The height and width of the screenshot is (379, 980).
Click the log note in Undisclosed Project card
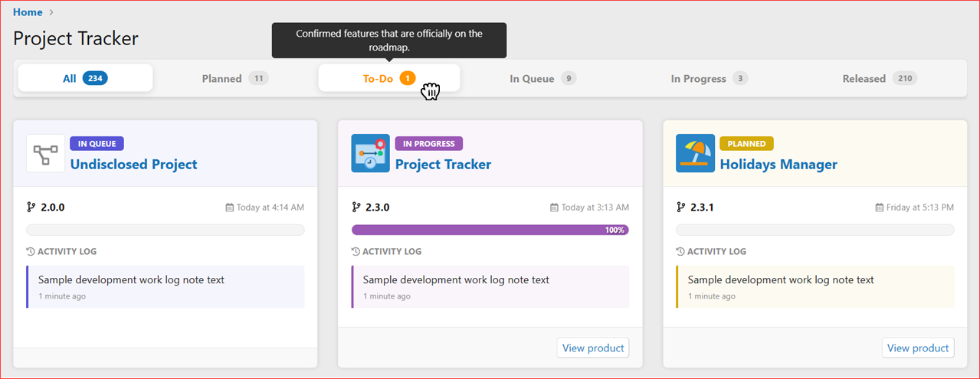(166, 286)
